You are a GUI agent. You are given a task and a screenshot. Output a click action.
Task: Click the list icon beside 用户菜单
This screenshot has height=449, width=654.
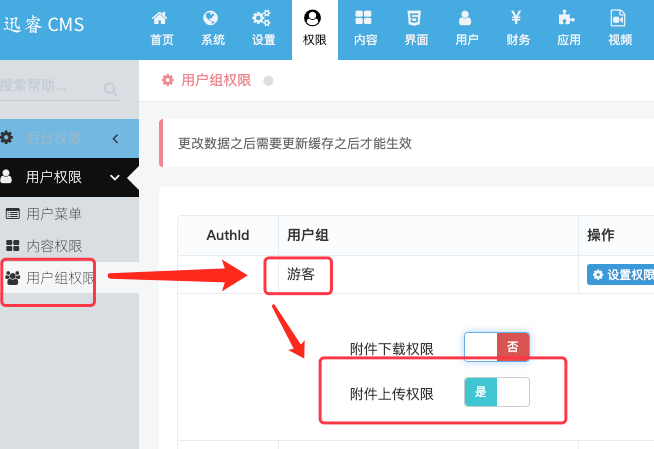pyautogui.click(x=13, y=214)
